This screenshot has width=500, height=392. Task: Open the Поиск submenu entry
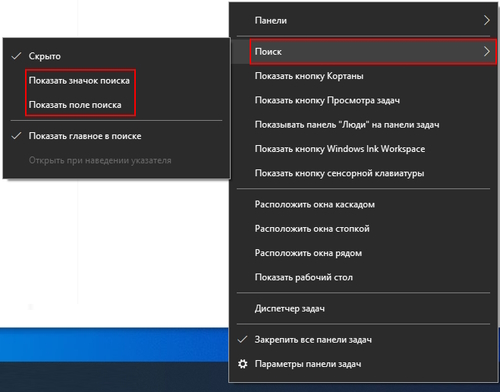pos(363,52)
